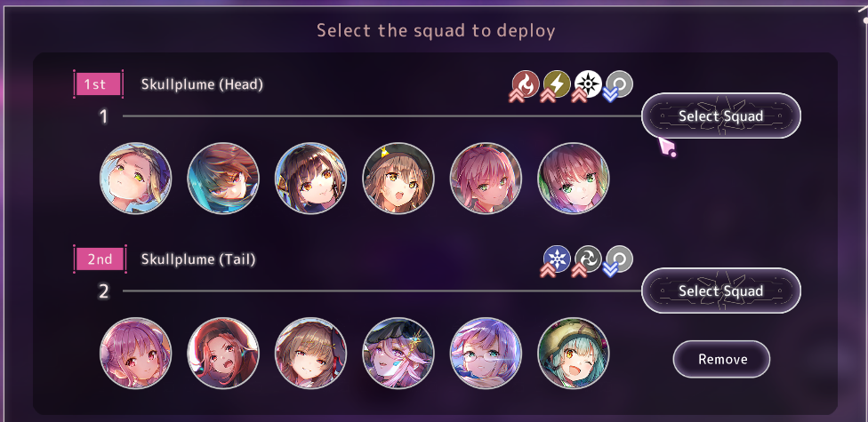Viewport: 868px width, 422px height.
Task: Click the blue ice snowflake element icon
Action: (x=557, y=259)
